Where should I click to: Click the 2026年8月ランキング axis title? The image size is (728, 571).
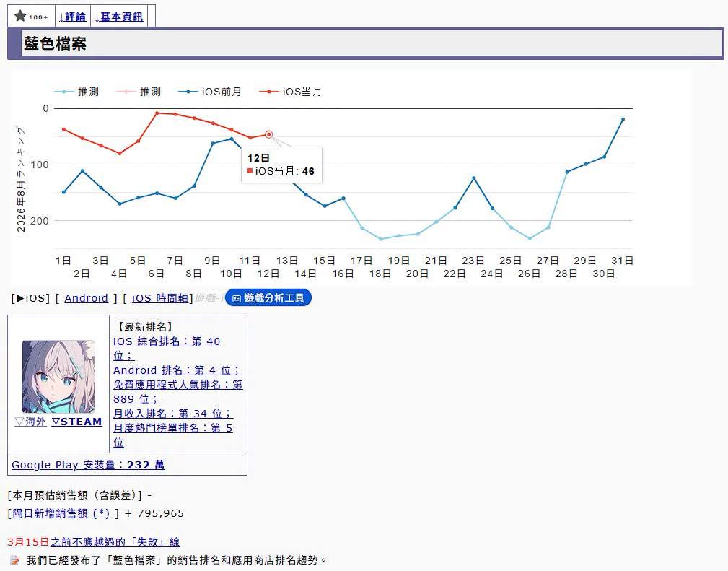(21, 178)
